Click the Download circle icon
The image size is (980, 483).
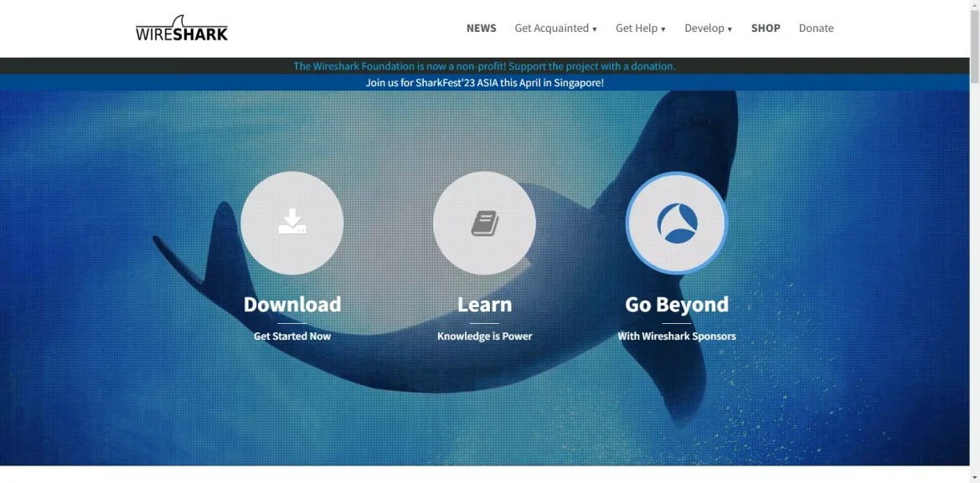click(291, 223)
